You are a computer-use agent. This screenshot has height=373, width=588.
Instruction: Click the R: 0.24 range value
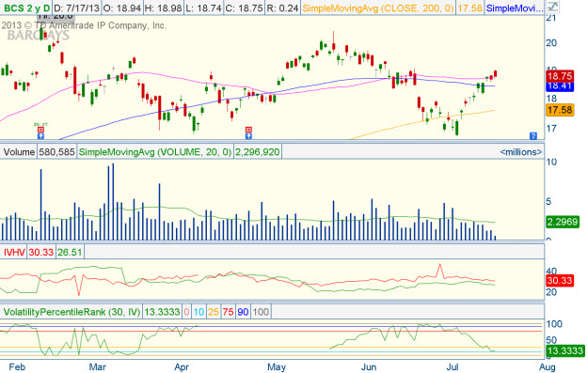[282, 8]
